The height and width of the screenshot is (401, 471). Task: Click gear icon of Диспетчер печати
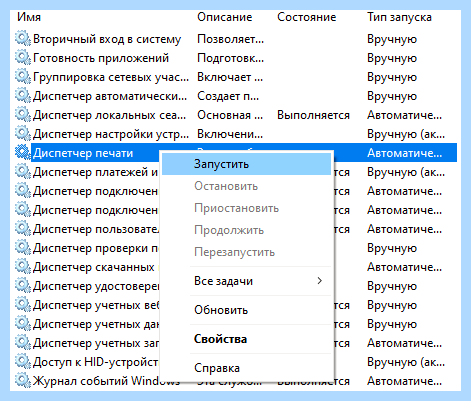click(23, 153)
